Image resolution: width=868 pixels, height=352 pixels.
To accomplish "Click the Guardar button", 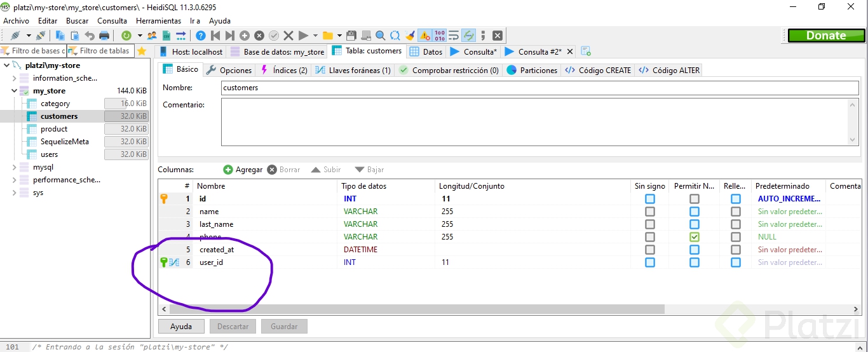I will coord(284,327).
